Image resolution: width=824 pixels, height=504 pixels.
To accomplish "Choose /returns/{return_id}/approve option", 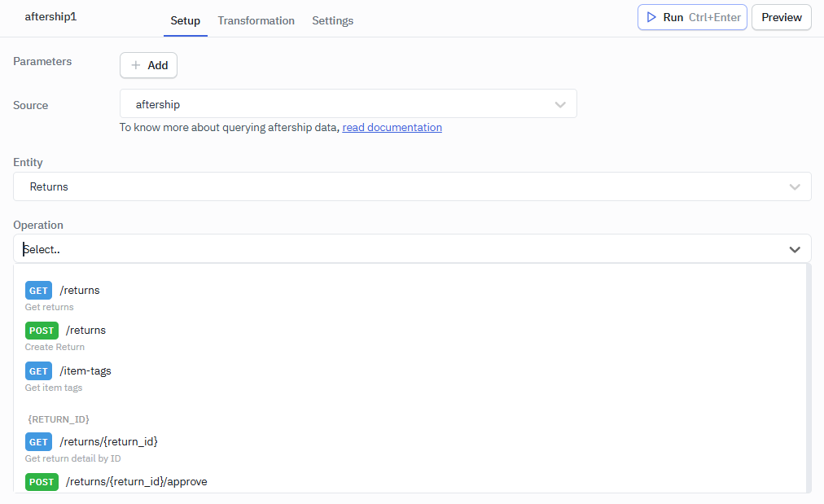I will [x=410, y=482].
